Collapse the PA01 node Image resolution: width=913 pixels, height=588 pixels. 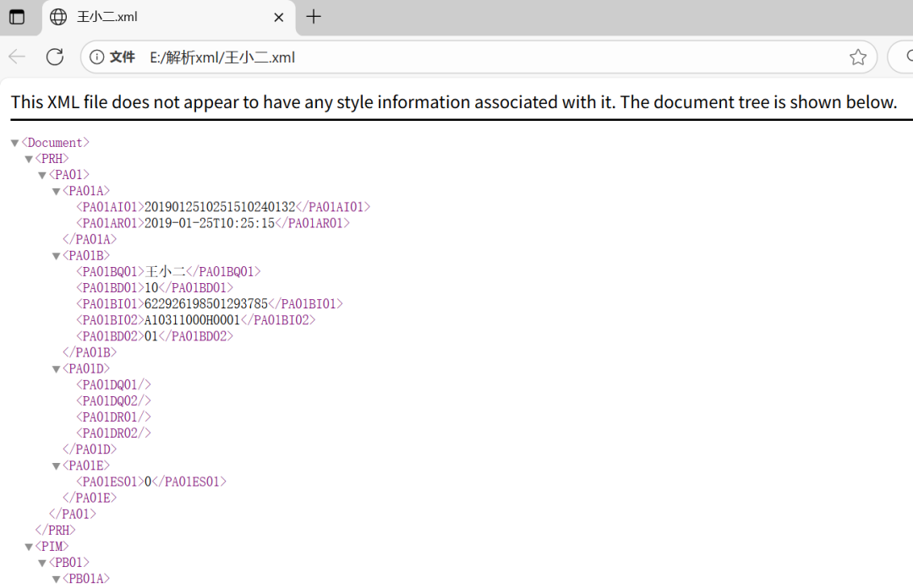tap(42, 175)
